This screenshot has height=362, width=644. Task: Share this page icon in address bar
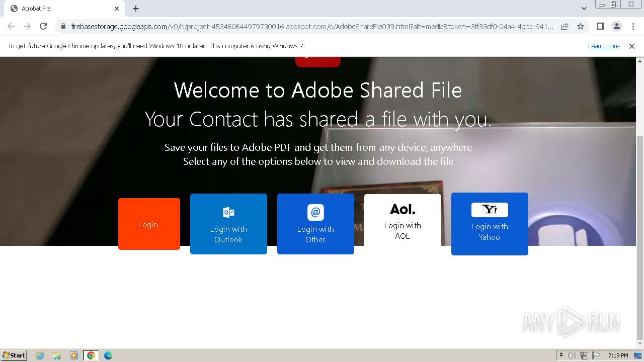point(565,26)
